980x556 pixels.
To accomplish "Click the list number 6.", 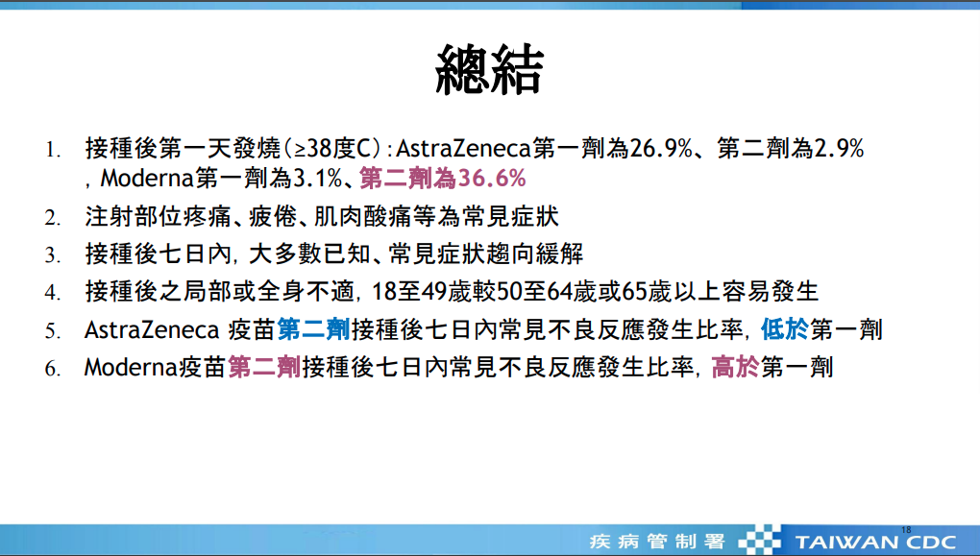I will tap(53, 369).
